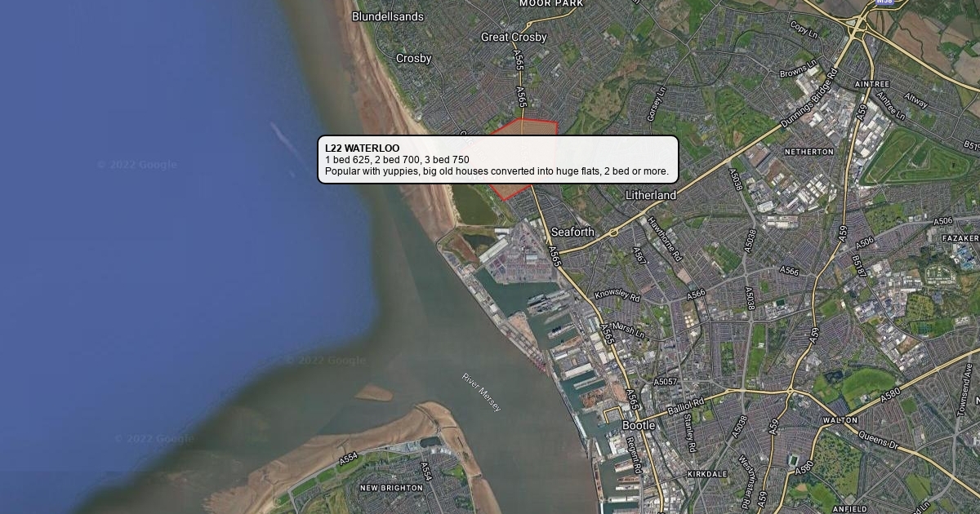Select the Aintree area label
980x514 pixels.
pos(871,84)
